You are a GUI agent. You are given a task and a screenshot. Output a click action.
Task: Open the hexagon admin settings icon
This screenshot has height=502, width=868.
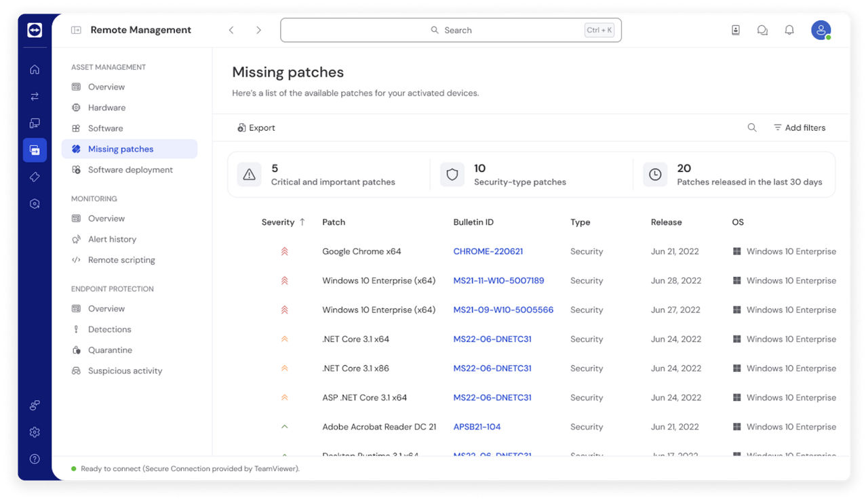coord(35,203)
